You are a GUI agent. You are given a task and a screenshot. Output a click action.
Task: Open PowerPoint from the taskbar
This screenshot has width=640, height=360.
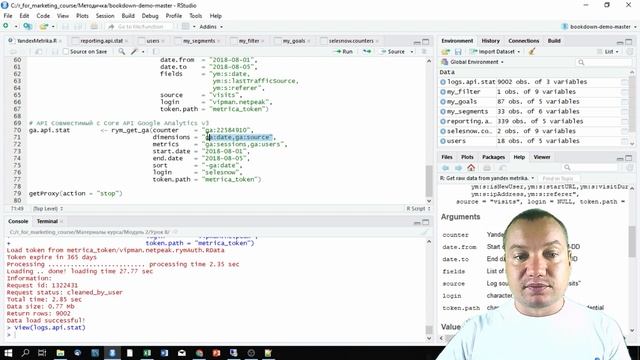tap(216, 353)
